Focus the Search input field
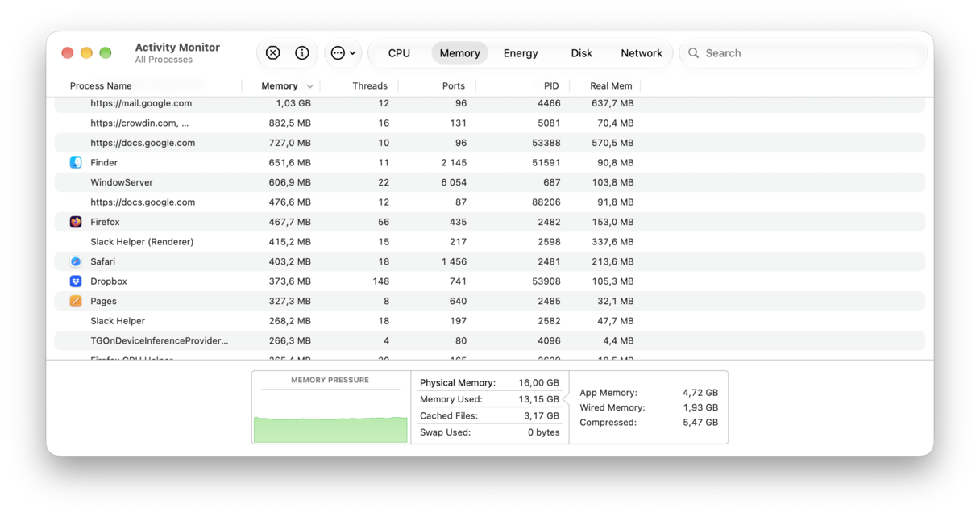980x517 pixels. tap(804, 53)
